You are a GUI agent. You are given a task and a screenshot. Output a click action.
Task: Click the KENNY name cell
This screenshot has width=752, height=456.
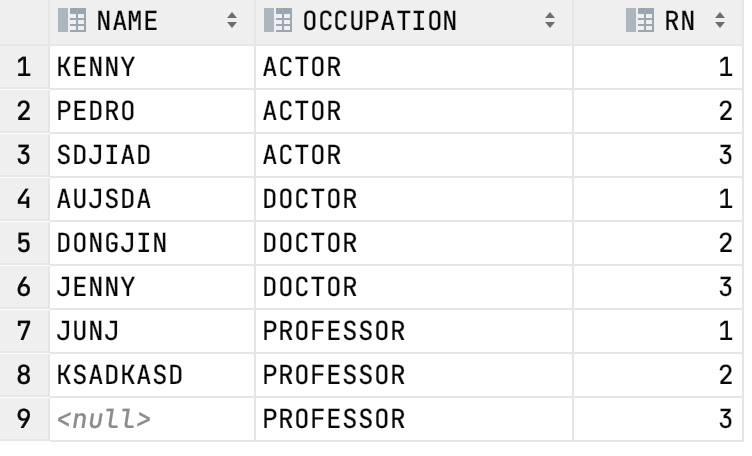[x=152, y=67]
